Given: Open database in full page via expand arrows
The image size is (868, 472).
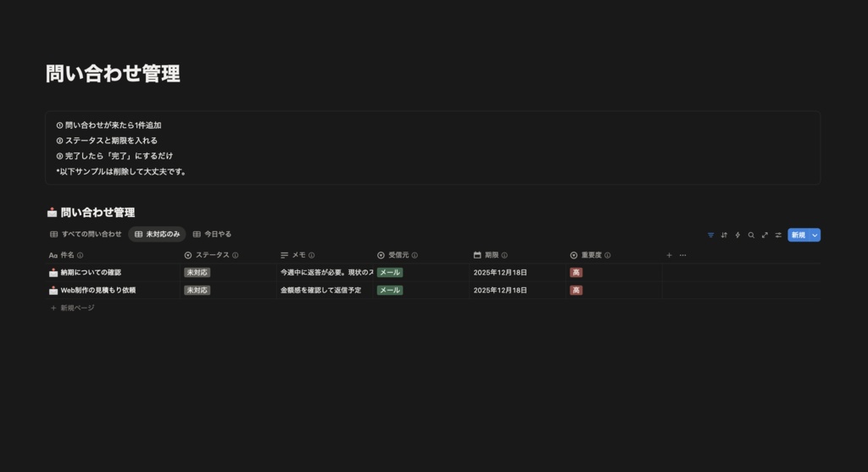Looking at the screenshot, I should coord(765,236).
